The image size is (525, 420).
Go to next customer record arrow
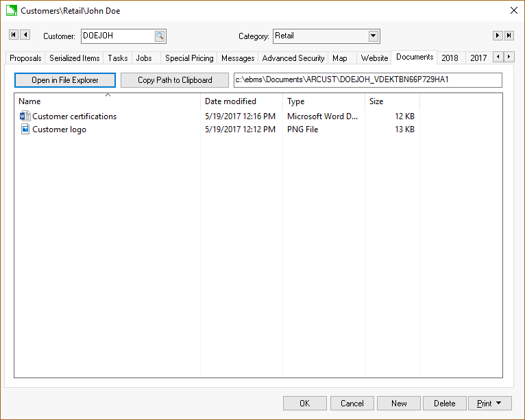[498, 36]
